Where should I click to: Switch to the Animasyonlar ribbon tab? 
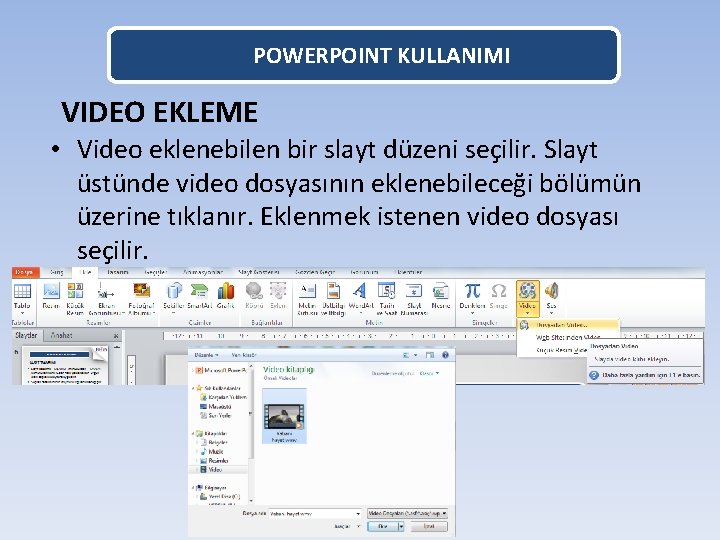click(x=202, y=272)
